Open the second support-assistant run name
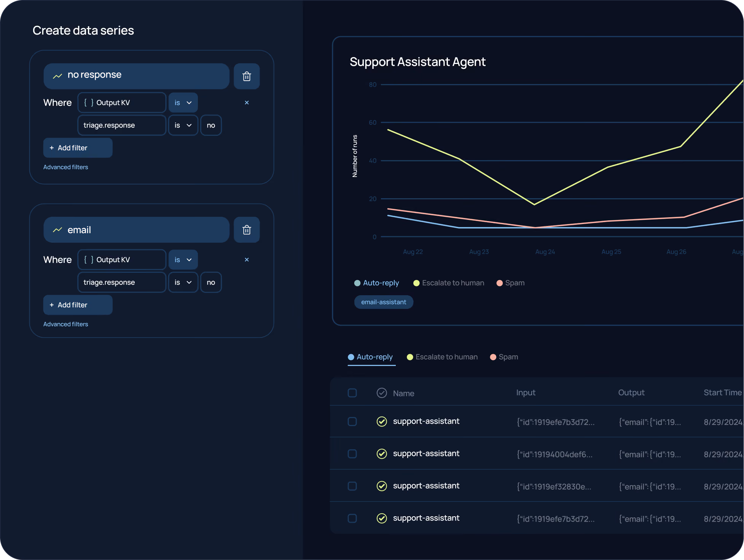The image size is (744, 560). [426, 453]
